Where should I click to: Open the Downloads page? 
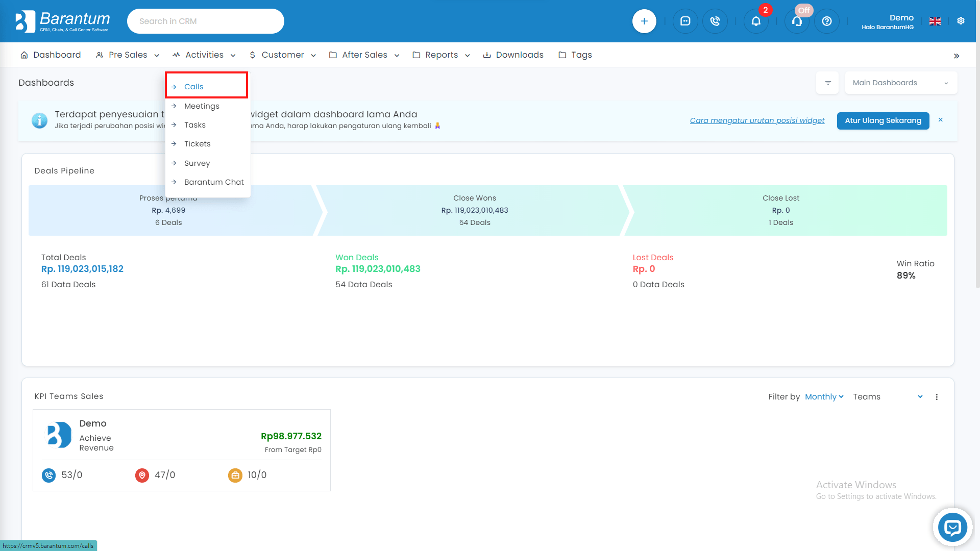point(513,55)
